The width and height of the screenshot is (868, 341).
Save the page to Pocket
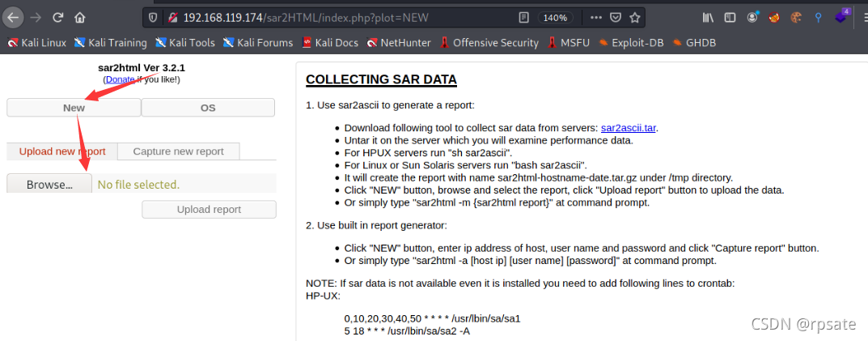click(x=615, y=18)
